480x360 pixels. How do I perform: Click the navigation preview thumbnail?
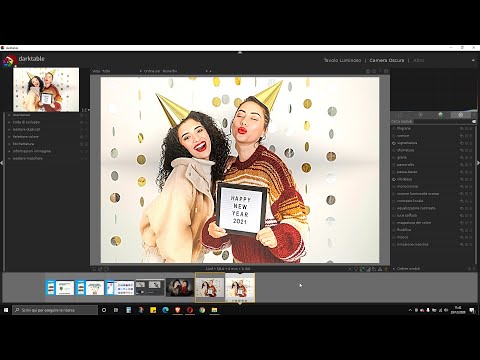(x=46, y=89)
